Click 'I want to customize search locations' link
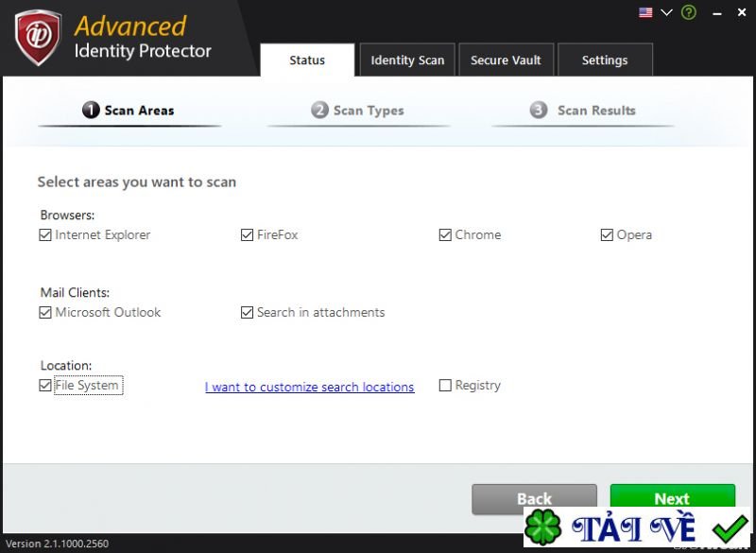This screenshot has width=756, height=553. point(310,387)
